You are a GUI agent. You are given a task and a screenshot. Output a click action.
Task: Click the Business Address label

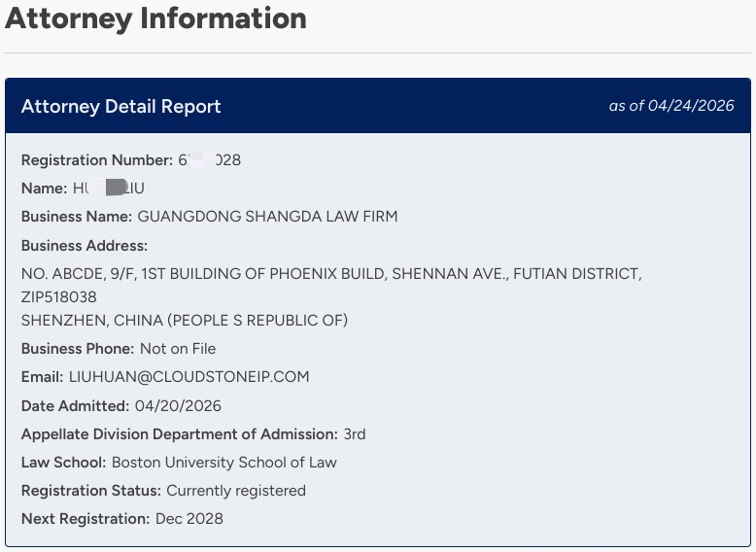click(x=85, y=246)
